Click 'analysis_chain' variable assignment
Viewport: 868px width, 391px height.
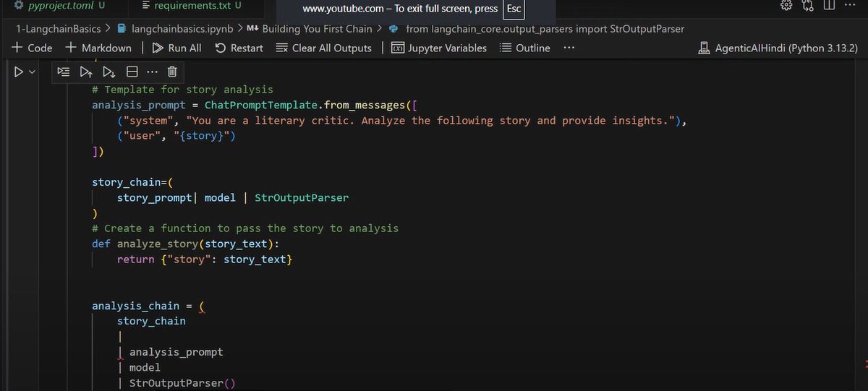pyautogui.click(x=136, y=306)
